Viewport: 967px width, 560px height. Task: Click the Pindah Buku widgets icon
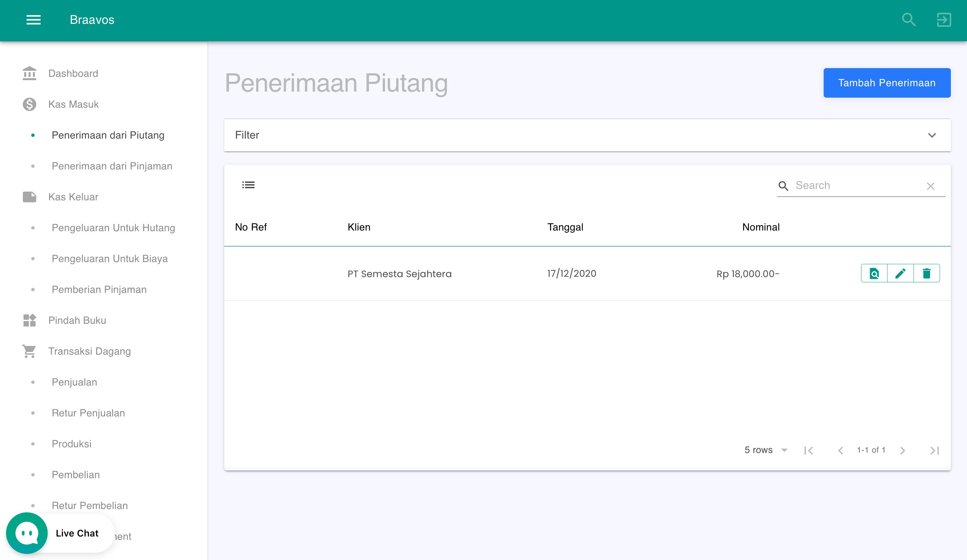coord(29,320)
